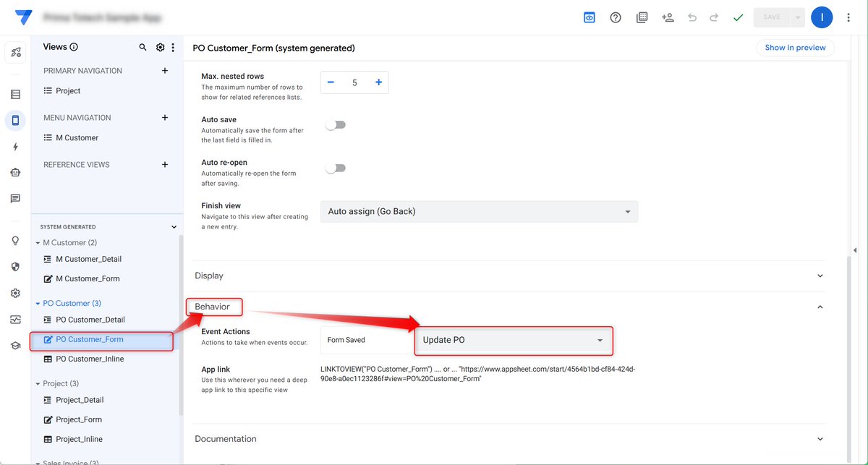
Task: Collapse the Project (3) group
Action: pyautogui.click(x=38, y=384)
